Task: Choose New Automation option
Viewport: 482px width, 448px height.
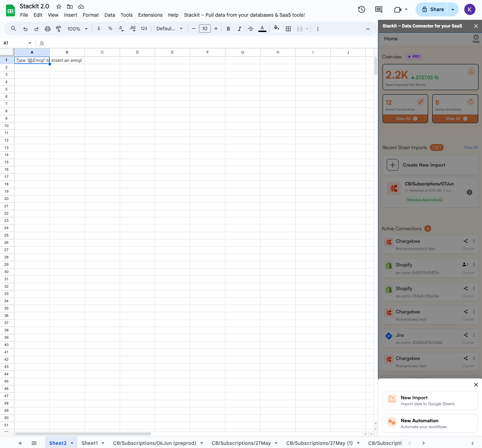Action: point(431,423)
